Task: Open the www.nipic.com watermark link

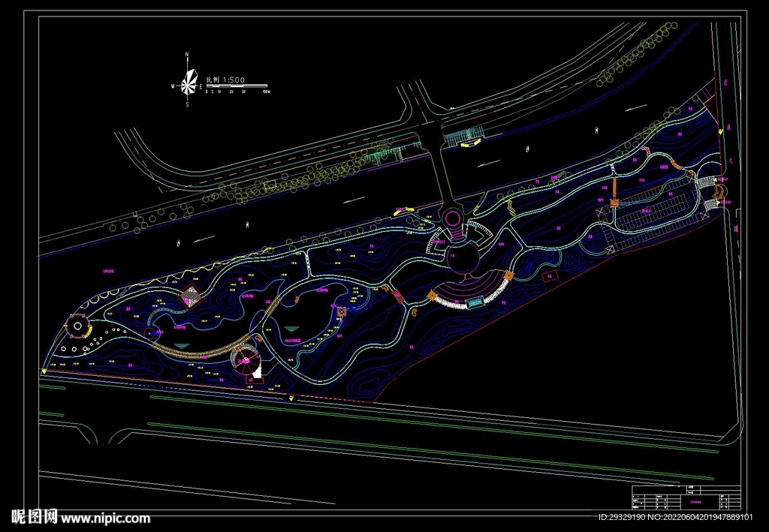Action: (x=105, y=518)
